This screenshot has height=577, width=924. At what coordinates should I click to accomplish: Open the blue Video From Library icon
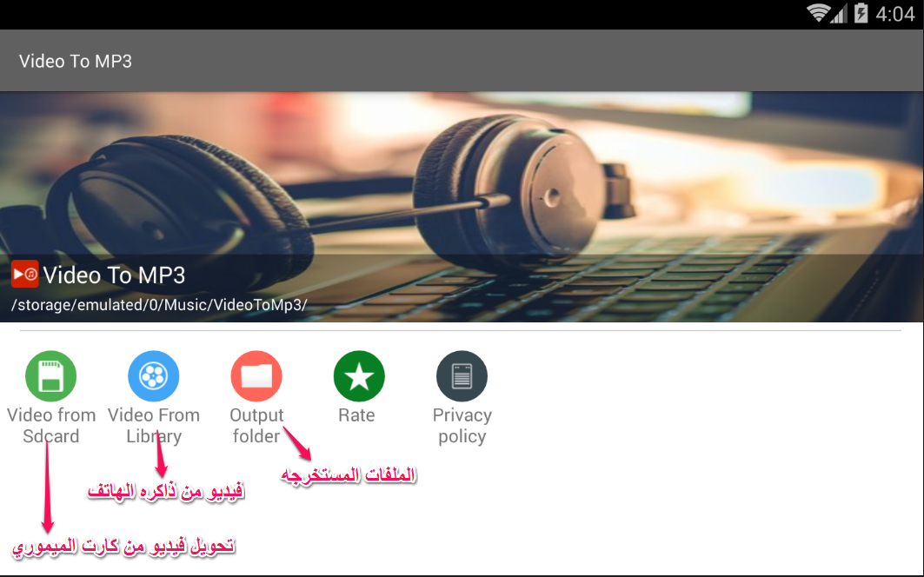point(154,376)
